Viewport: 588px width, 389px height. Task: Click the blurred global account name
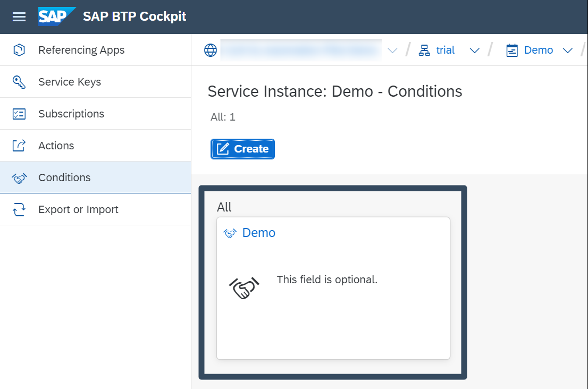coord(301,50)
